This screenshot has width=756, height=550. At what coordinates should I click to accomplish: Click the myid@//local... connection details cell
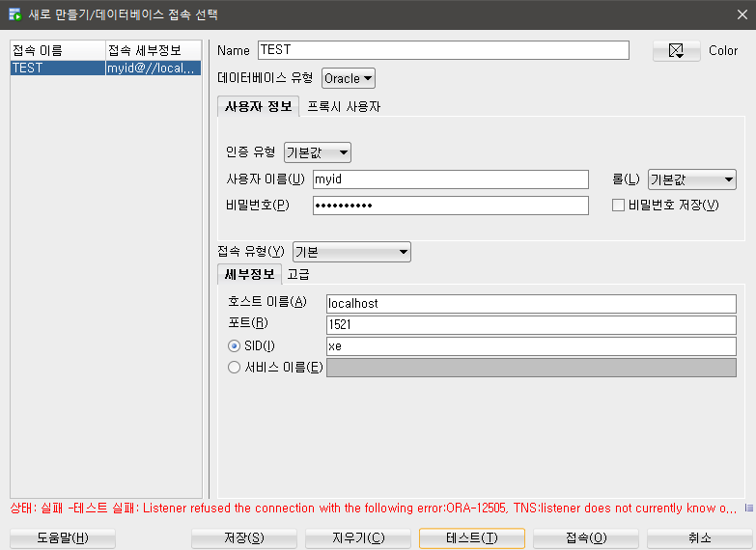coord(154,68)
